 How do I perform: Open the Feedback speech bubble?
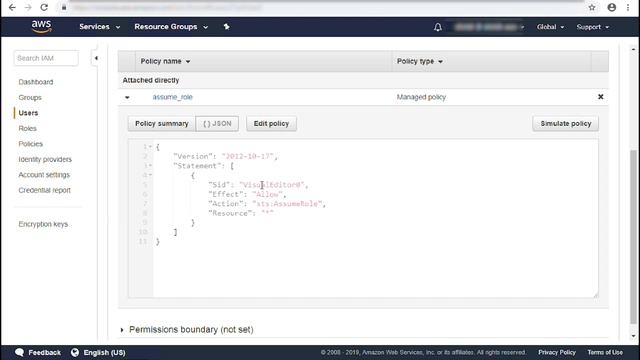tap(20, 352)
